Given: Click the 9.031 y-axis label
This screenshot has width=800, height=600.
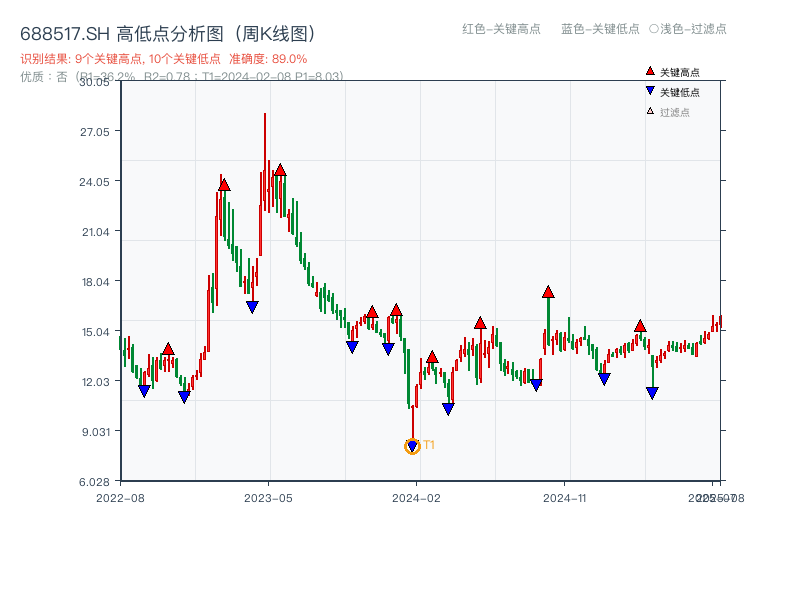Looking at the screenshot, I should (96, 432).
